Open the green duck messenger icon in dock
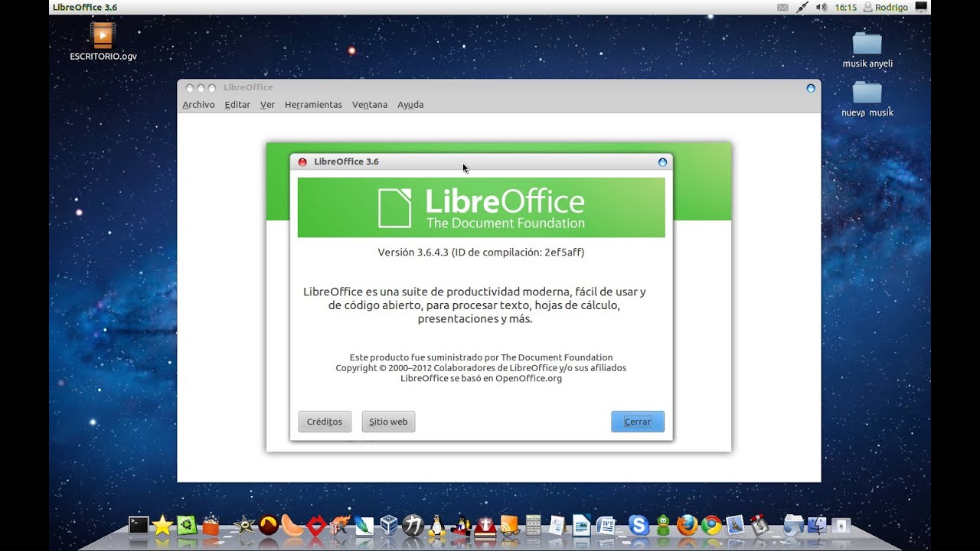This screenshot has height=551, width=980. 663,525
